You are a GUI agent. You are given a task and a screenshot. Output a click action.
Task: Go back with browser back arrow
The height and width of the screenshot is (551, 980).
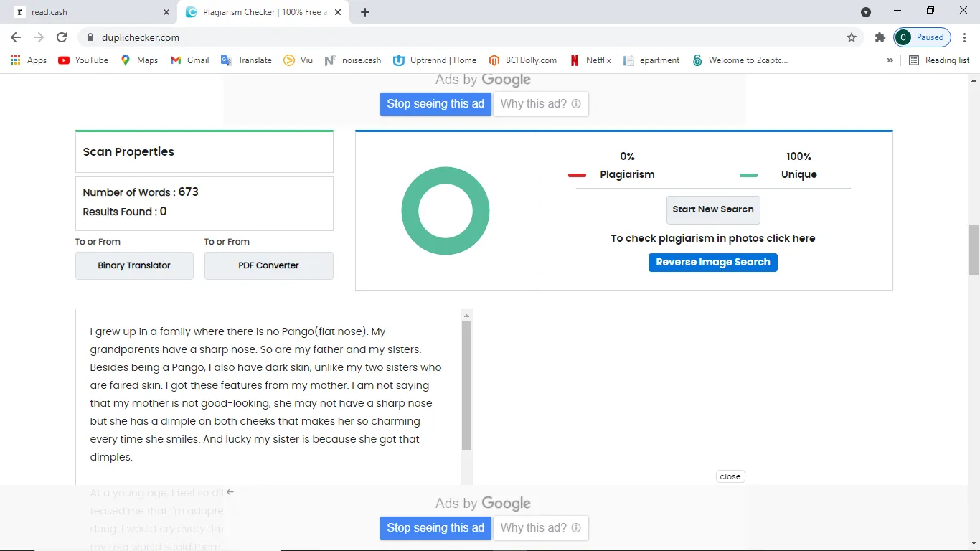tap(16, 37)
